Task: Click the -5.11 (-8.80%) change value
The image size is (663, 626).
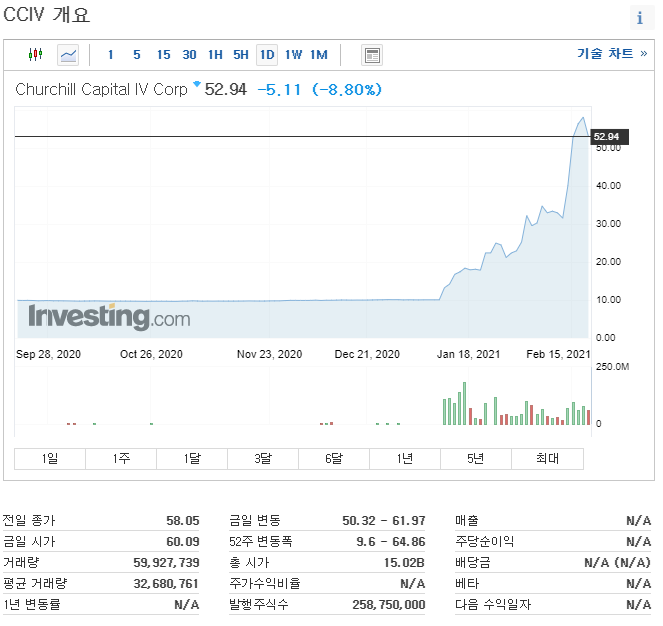Action: (x=320, y=90)
